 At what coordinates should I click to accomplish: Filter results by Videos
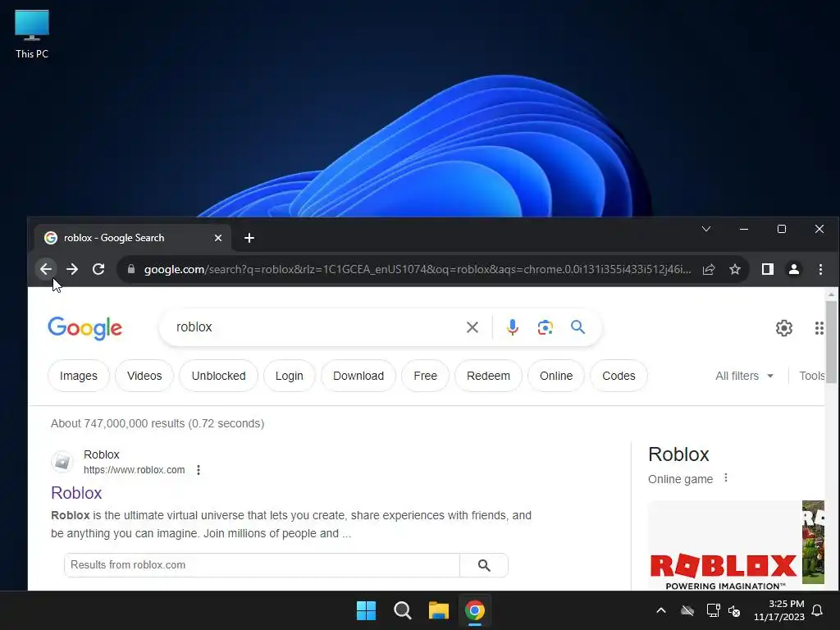tap(144, 376)
